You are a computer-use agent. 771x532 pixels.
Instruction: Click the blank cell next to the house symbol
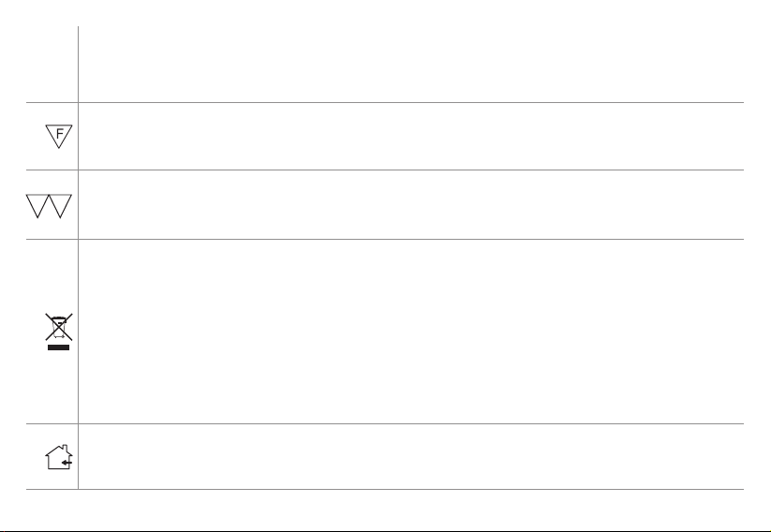pyautogui.click(x=411, y=456)
